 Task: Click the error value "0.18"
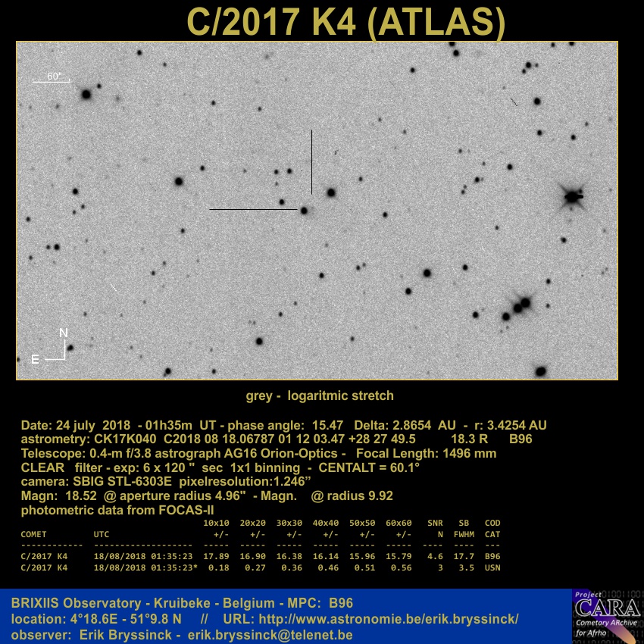tap(218, 568)
